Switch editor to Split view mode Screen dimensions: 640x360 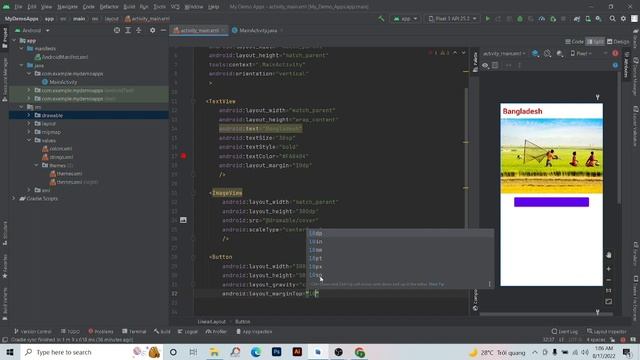point(595,42)
